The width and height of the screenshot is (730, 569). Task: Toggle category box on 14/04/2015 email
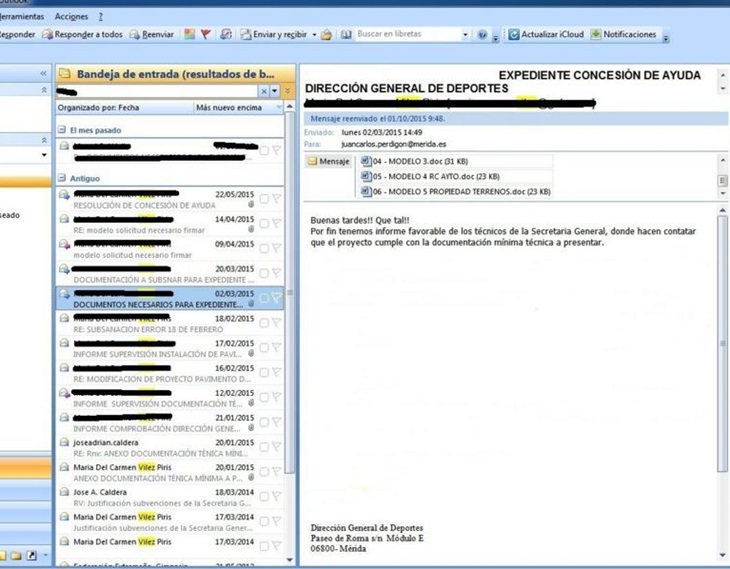click(x=264, y=224)
